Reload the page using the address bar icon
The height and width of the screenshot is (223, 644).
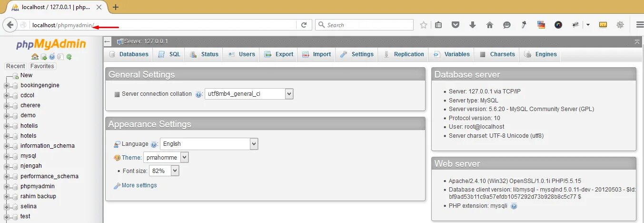[304, 25]
